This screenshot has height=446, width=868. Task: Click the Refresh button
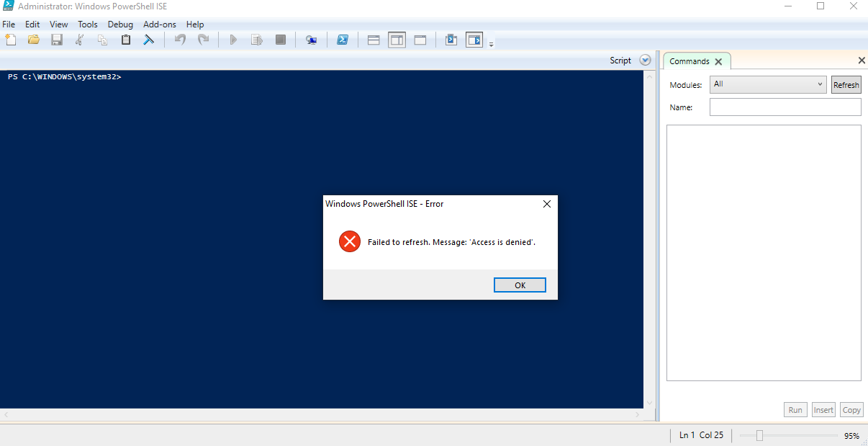pyautogui.click(x=846, y=84)
